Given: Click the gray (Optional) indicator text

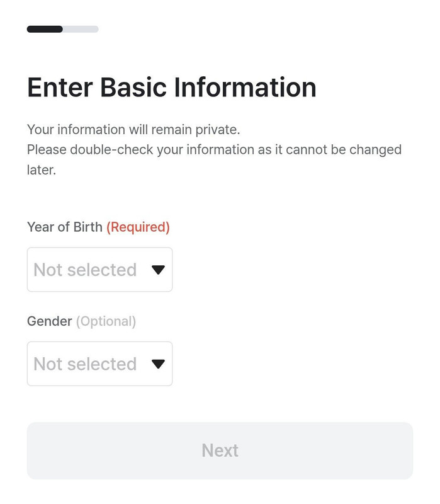Looking at the screenshot, I should click(x=106, y=321).
